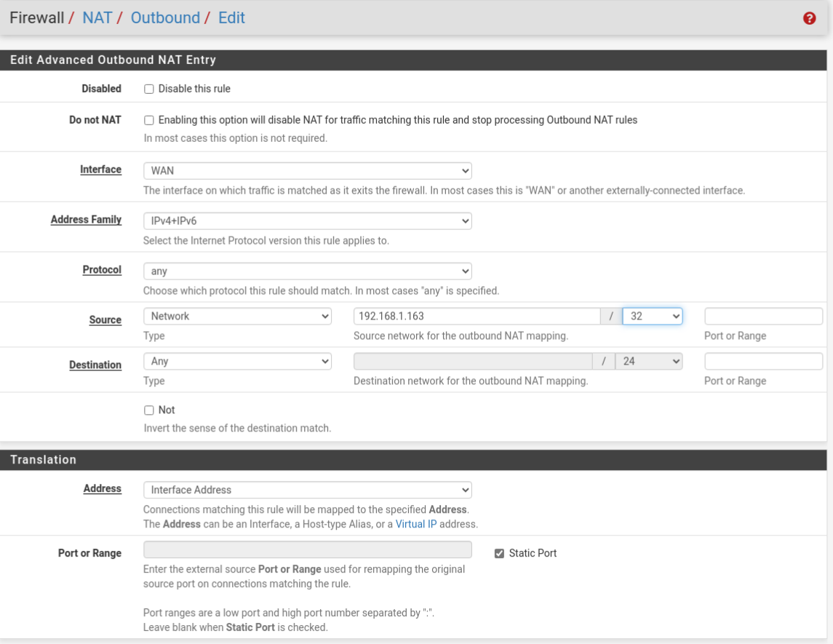Change the source subnet mask 32 dropdown

[x=652, y=317]
